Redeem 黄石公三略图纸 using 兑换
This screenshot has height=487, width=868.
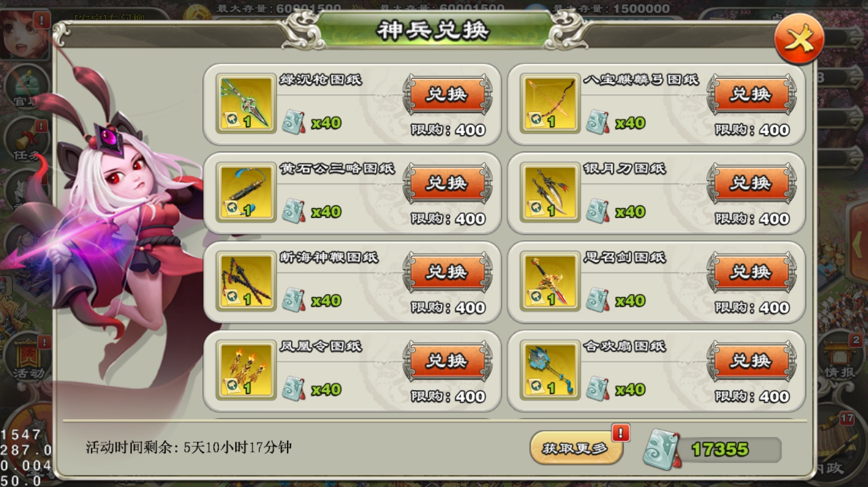tap(447, 183)
